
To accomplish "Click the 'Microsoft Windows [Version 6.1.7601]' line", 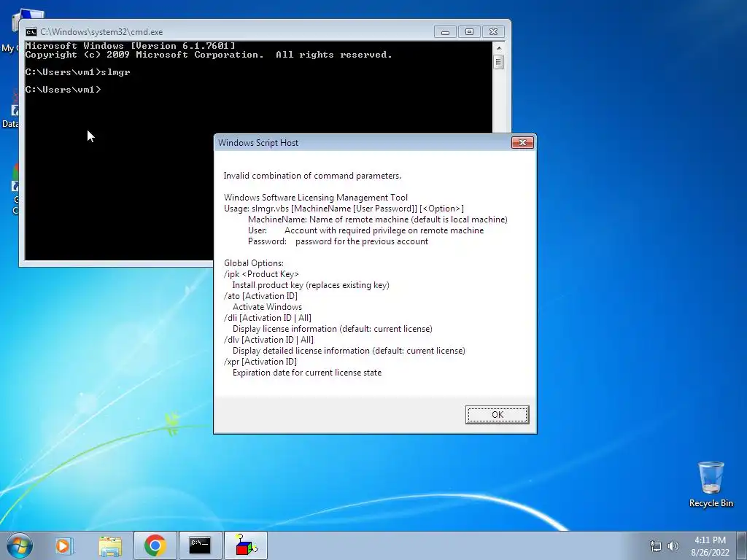I will click(130, 46).
